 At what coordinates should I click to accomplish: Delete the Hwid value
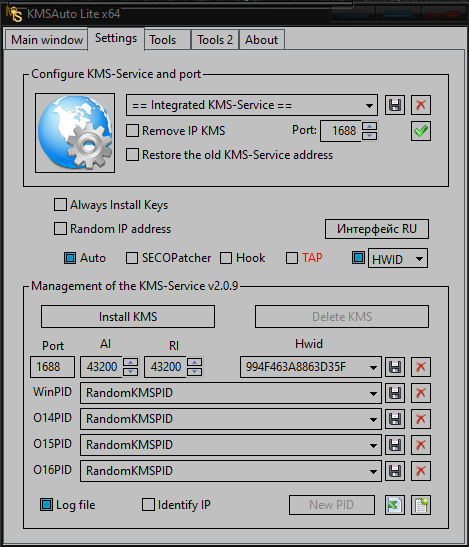pos(420,367)
